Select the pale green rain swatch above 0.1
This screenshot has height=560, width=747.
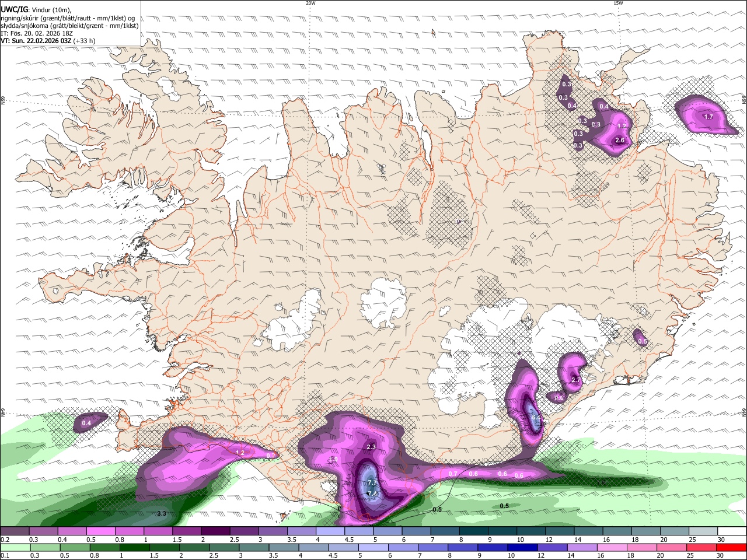tap(15, 547)
